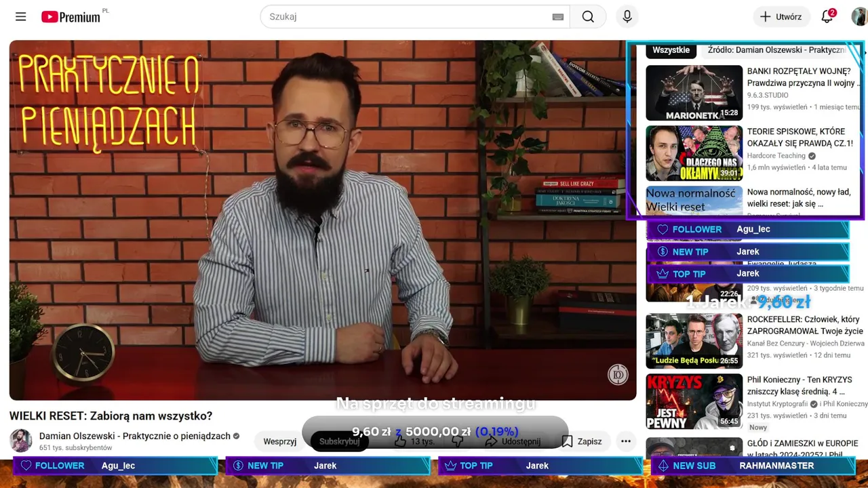Open account avatar menu
The image size is (868, 488).
click(x=859, y=17)
